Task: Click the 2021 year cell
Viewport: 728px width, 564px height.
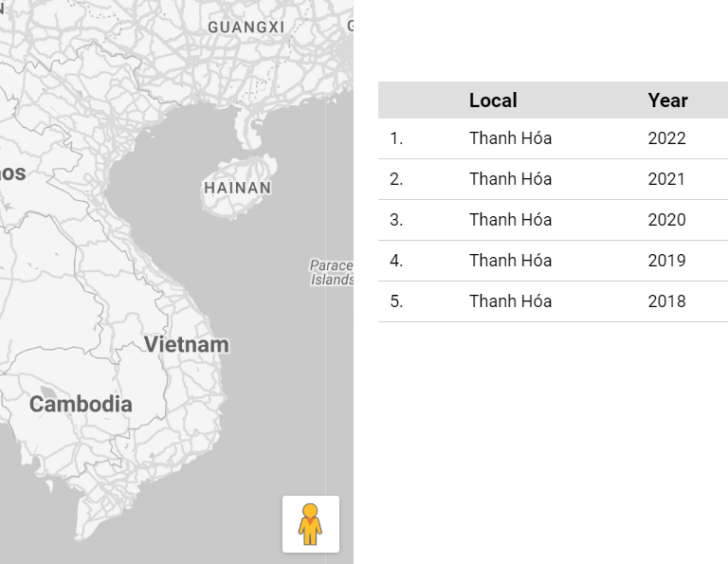Action: (x=666, y=179)
